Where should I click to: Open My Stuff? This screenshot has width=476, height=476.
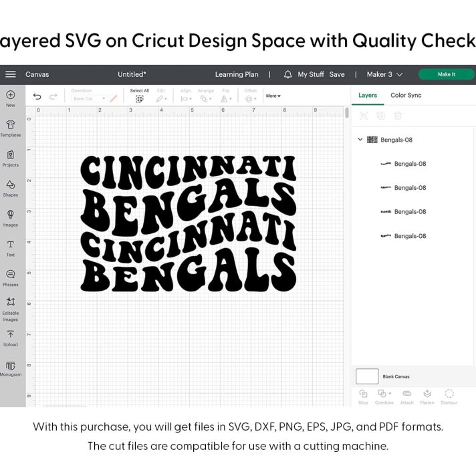pyautogui.click(x=311, y=74)
